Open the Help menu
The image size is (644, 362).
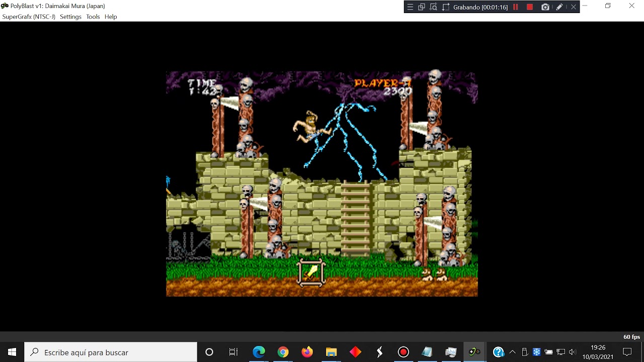coord(111,17)
